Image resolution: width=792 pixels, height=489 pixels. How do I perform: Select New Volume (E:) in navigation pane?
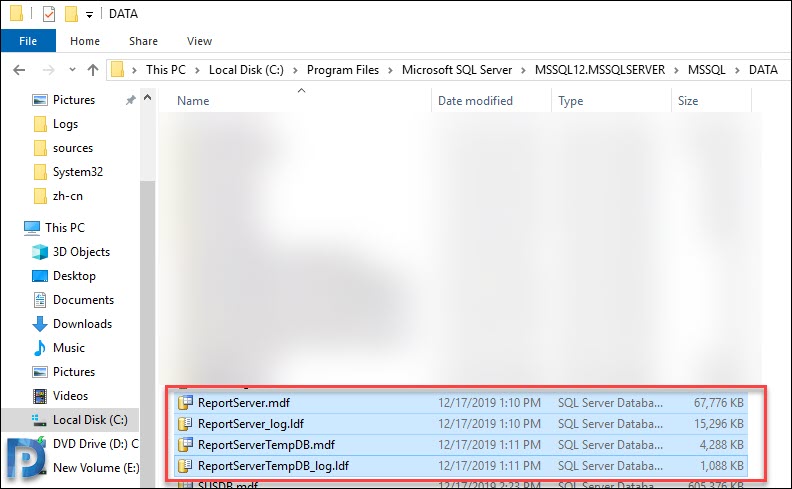coord(96,468)
